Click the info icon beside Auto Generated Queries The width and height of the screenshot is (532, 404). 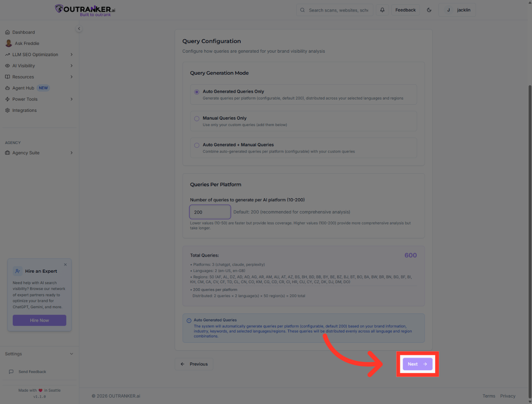[189, 321]
